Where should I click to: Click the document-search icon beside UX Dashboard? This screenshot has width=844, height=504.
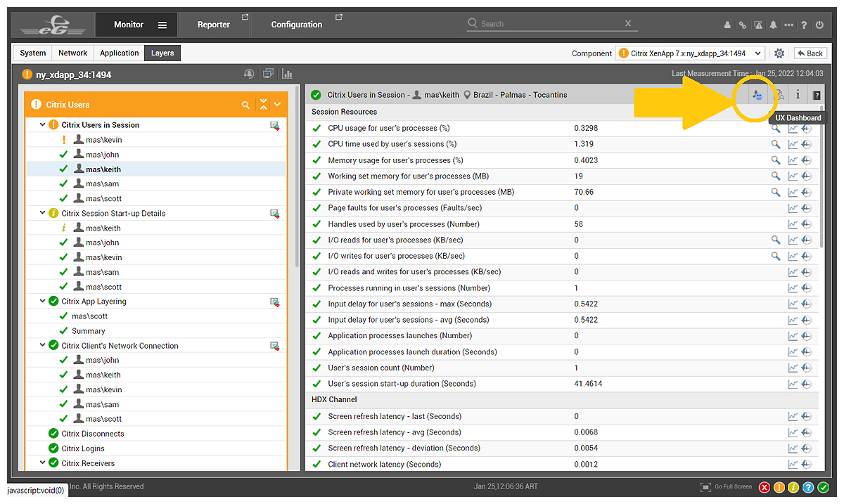[x=779, y=95]
